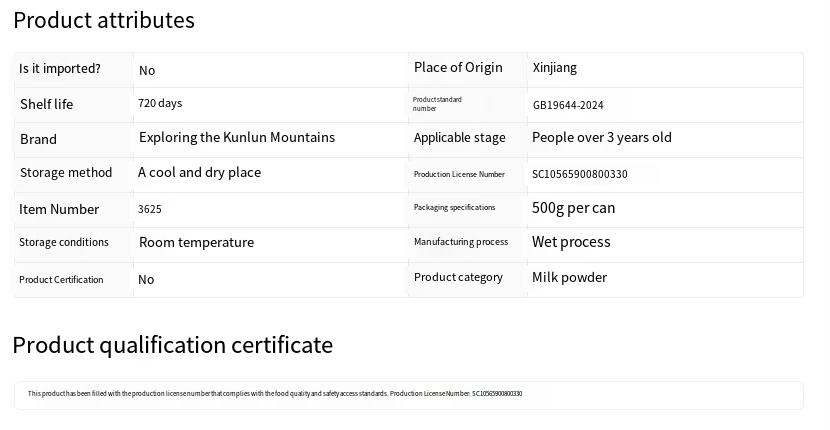Viewport: 830px width, 430px height.
Task: Click 'People over 3 years old' value
Action: [x=601, y=138]
